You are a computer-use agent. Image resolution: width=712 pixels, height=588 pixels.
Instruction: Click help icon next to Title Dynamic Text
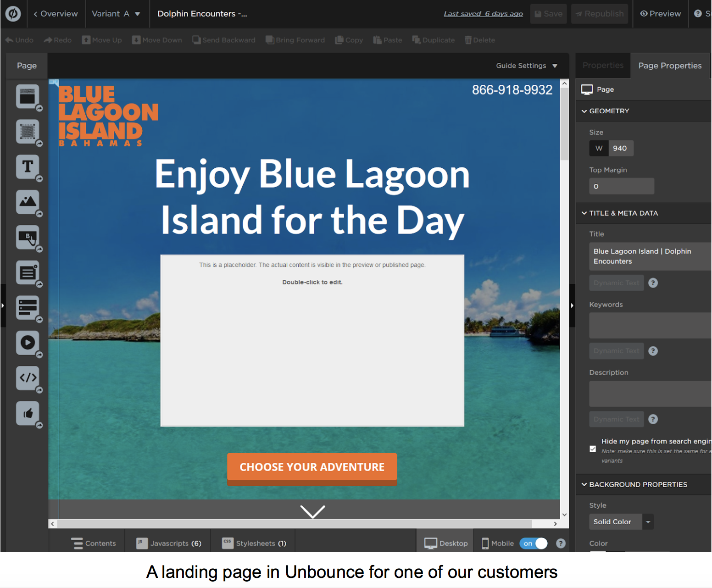[x=653, y=283]
